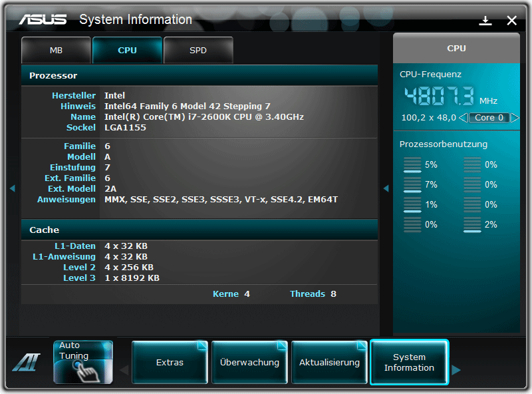
Task: Click the 2% usage bar
Action: (x=472, y=224)
